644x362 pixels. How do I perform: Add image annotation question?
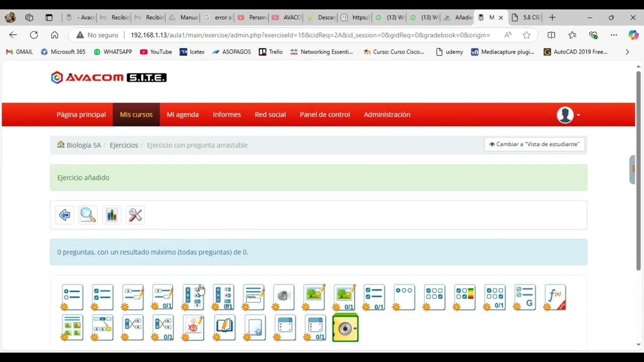click(x=193, y=328)
